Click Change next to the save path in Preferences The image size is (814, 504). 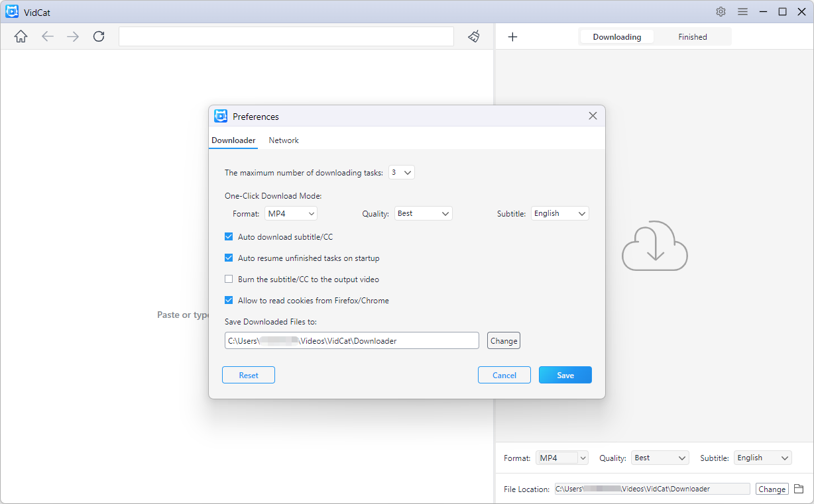point(504,340)
